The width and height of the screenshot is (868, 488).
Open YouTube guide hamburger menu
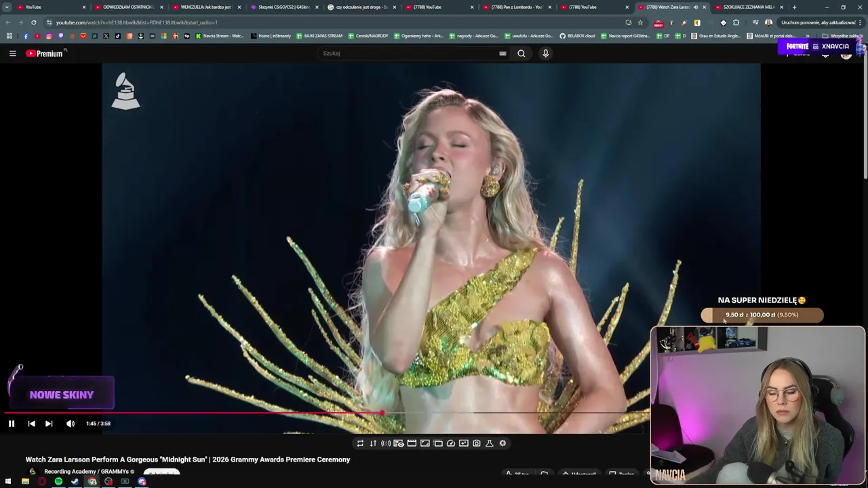(12, 54)
